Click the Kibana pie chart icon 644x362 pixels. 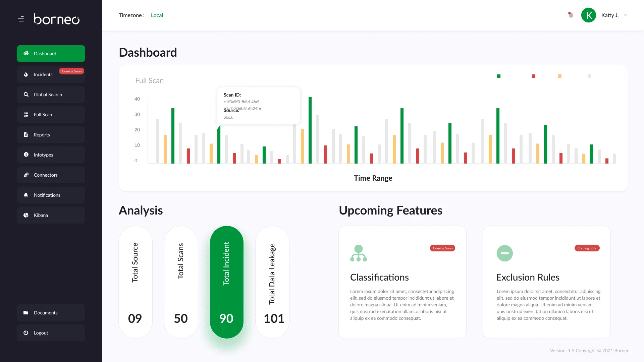click(x=26, y=215)
